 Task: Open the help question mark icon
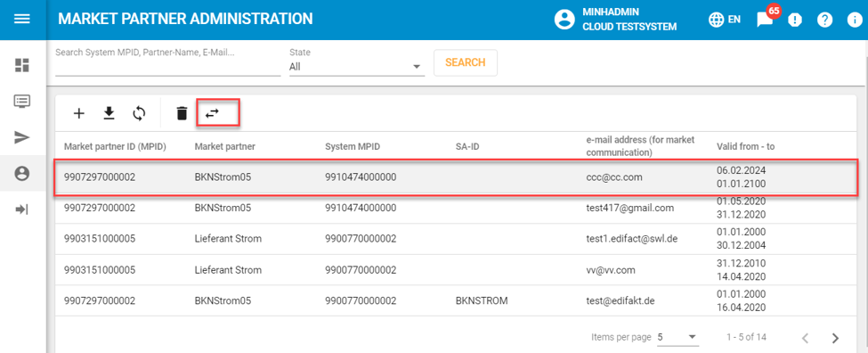[824, 20]
